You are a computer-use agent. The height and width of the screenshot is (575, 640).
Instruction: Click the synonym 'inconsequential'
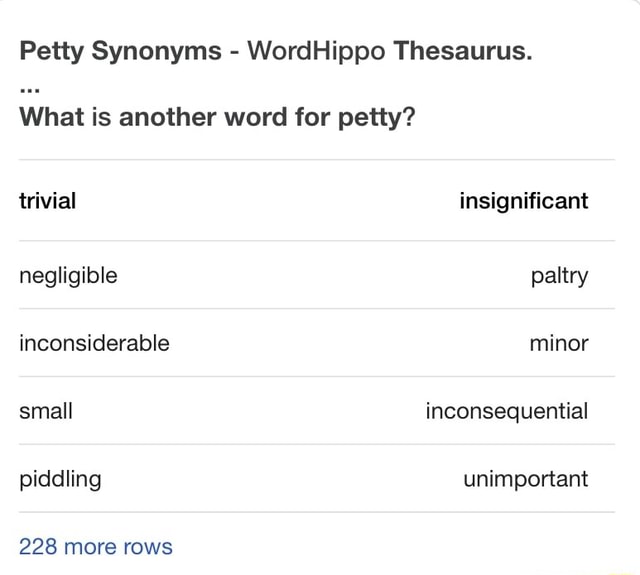click(506, 410)
